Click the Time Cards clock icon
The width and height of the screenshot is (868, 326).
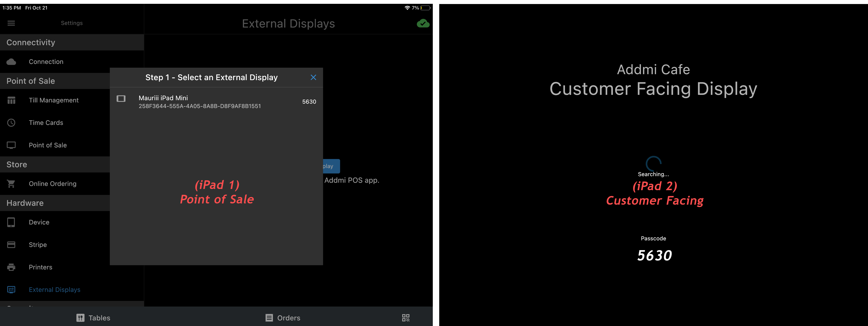(x=11, y=123)
